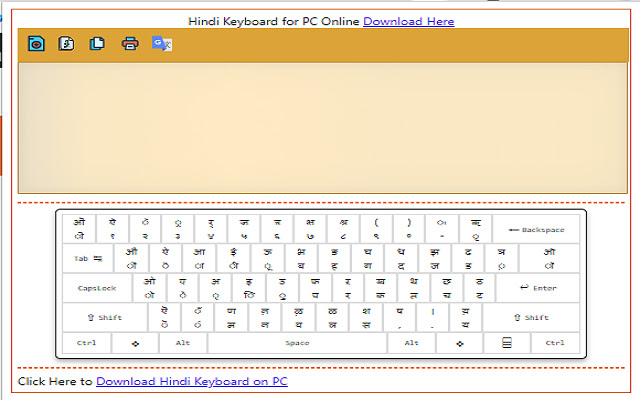Click the ध / द key
Viewport: 640px width, 400px height.
401,258
